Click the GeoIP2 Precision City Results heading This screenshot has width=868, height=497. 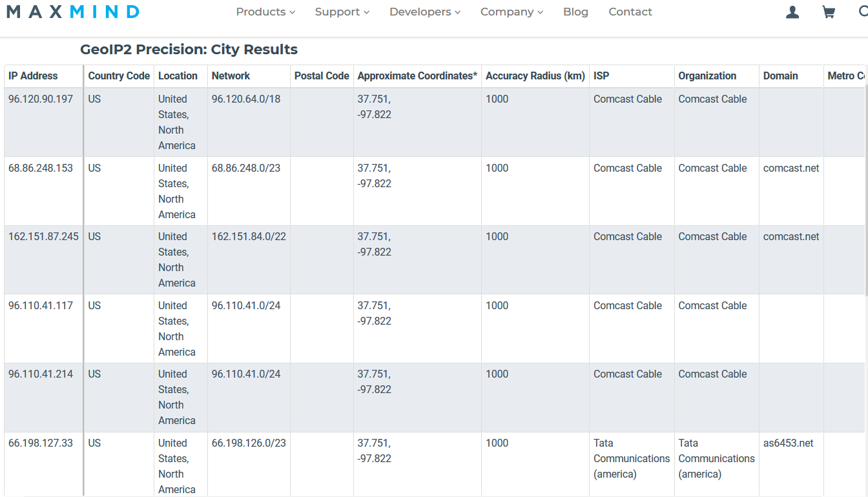(188, 49)
